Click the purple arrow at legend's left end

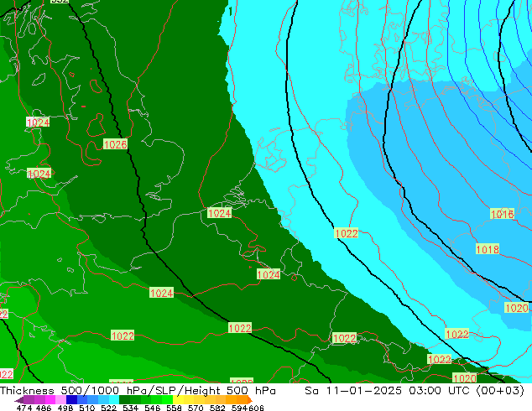coord(18,399)
